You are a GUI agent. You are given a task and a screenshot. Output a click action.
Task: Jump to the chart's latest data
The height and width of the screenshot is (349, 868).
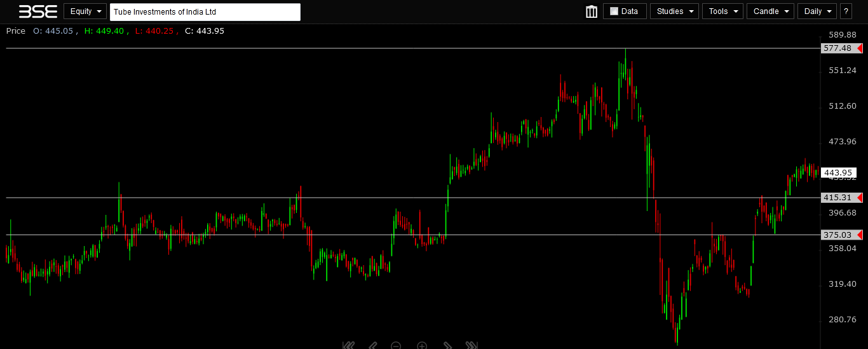[471, 345]
